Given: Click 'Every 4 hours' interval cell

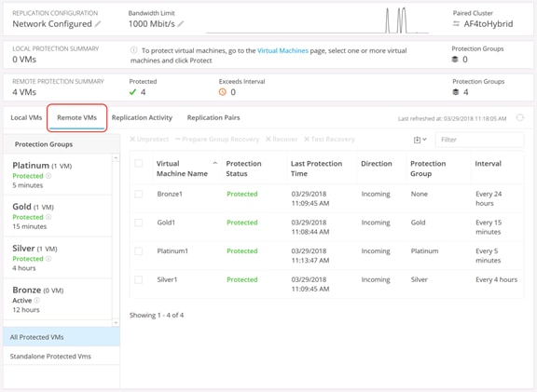Looking at the screenshot, I should coord(496,280).
